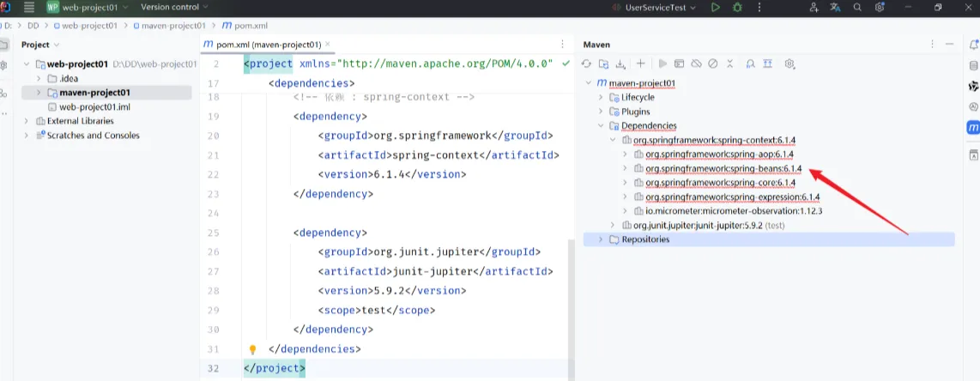Toggle Offline Mode in Maven toolbar

696,63
